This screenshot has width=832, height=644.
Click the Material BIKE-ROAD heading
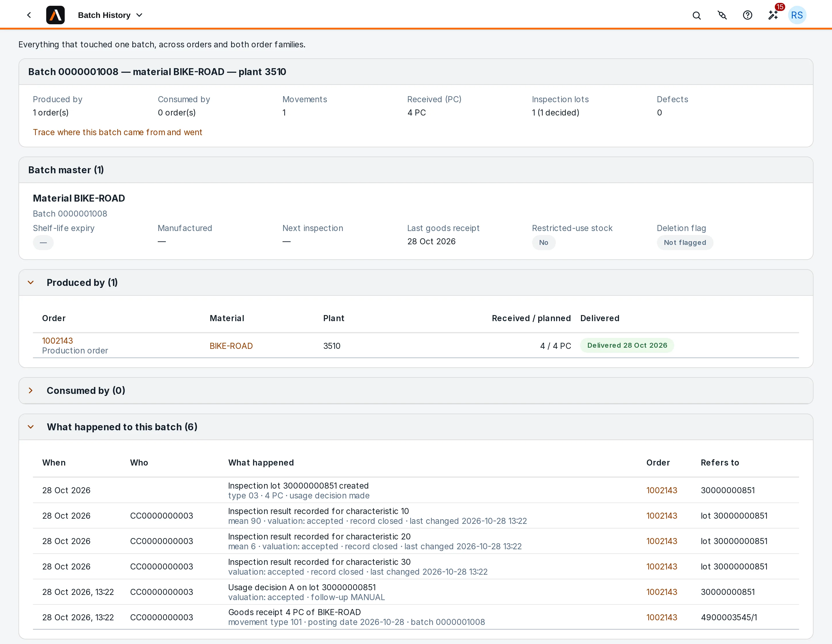tap(79, 198)
